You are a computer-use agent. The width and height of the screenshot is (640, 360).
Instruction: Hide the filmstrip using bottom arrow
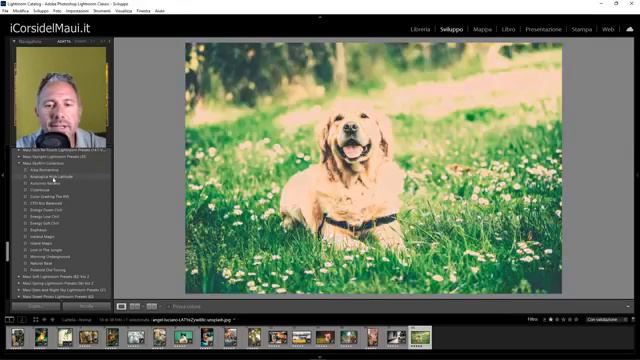point(320,357)
